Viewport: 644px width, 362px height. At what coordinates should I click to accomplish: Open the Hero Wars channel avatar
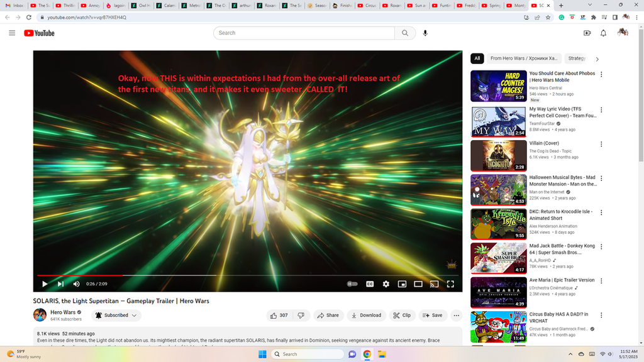[40, 315]
